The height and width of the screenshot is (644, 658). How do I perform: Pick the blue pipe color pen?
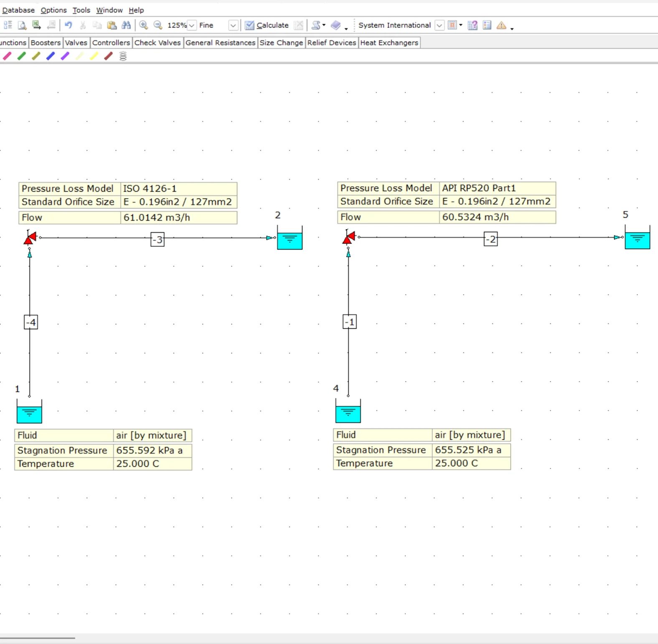[x=51, y=56]
